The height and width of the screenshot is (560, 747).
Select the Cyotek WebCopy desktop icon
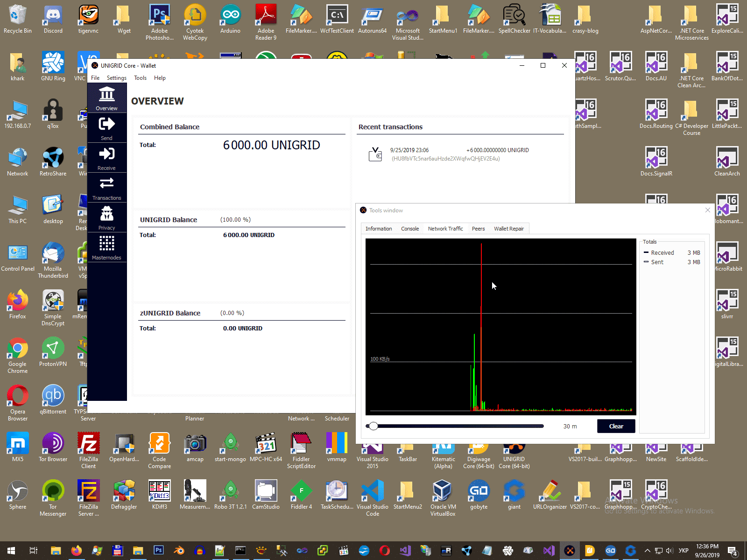pos(195,22)
